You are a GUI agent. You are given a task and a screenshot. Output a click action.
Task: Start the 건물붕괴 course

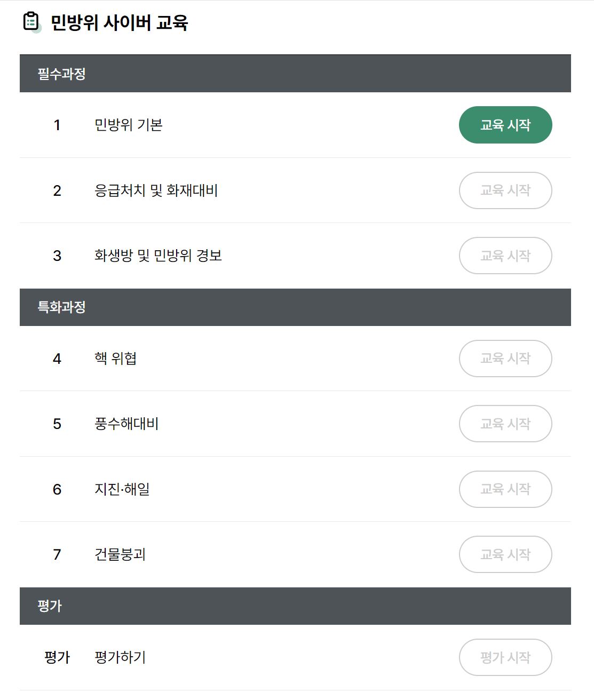(x=505, y=554)
